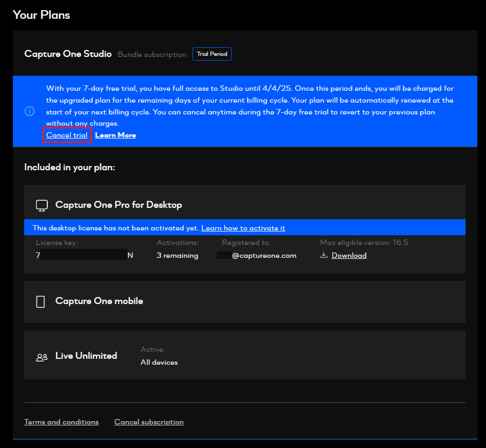This screenshot has width=486, height=448.
Task: Click the License key label
Action: [57, 242]
